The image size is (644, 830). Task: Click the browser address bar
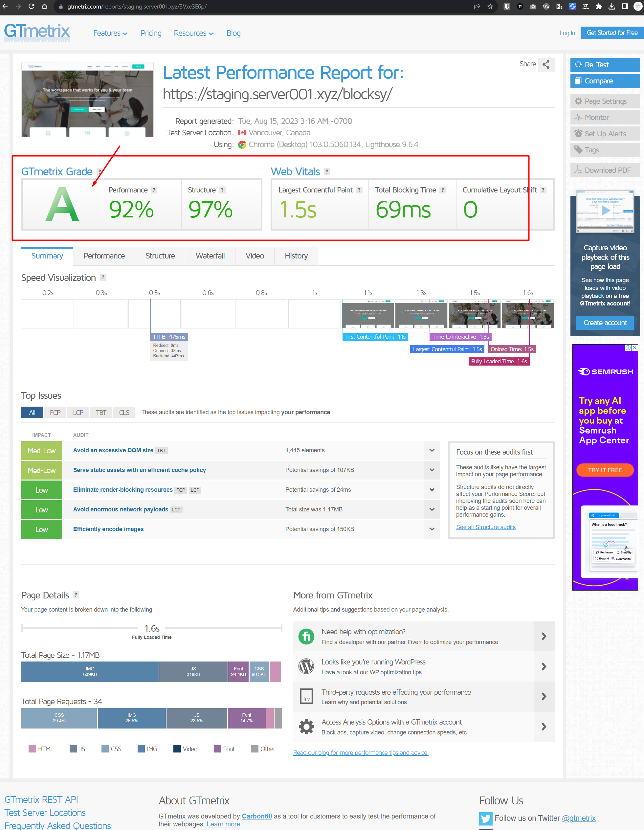[x=266, y=7]
